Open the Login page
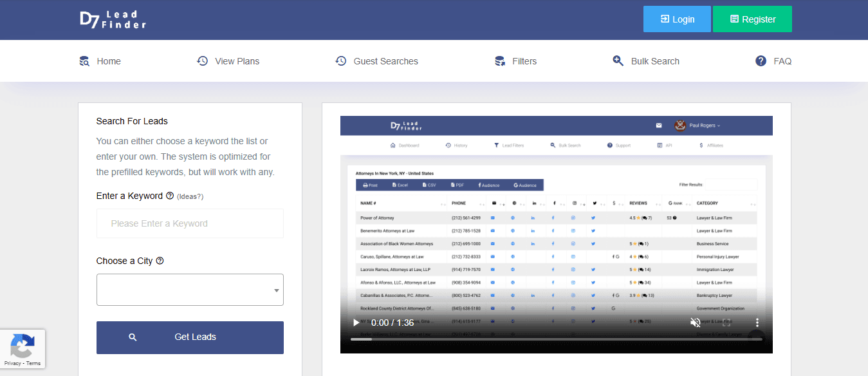 click(x=677, y=19)
